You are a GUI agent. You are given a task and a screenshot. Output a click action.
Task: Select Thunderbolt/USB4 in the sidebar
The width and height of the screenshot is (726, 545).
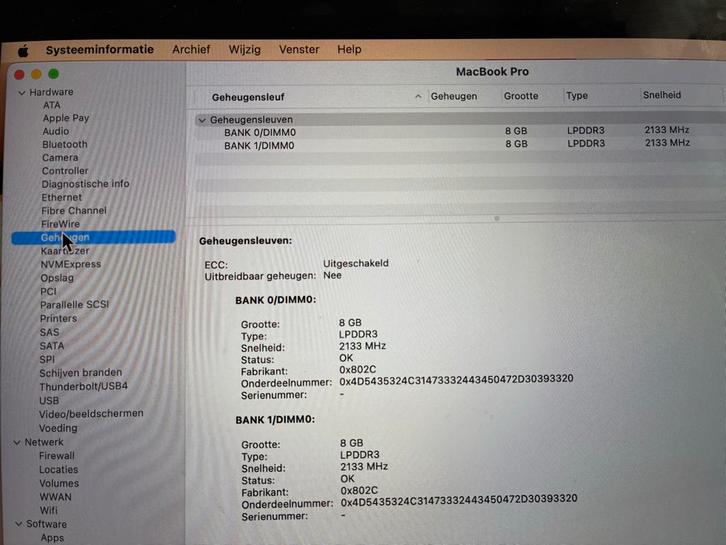point(83,386)
